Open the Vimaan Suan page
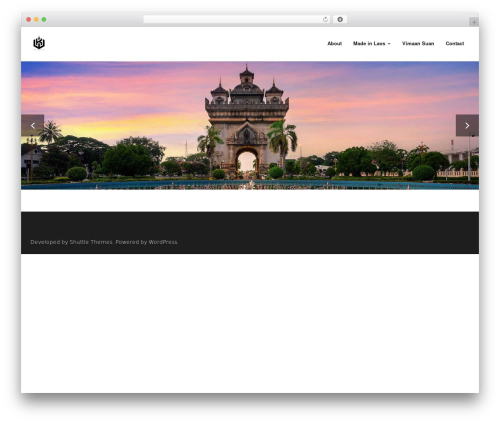Screen dimensions: 500x423 (x=418, y=43)
